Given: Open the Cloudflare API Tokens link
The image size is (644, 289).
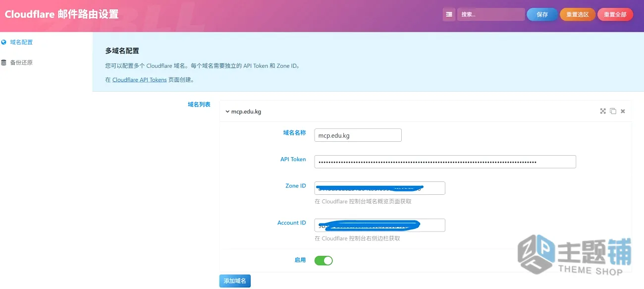Looking at the screenshot, I should pos(140,79).
